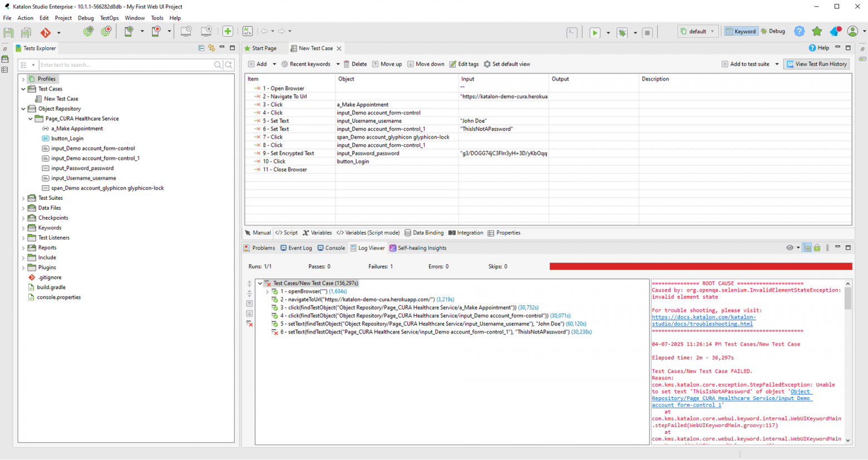Toggle the scroll lock padlock icon
The height and width of the screenshot is (460, 868).
(817, 248)
